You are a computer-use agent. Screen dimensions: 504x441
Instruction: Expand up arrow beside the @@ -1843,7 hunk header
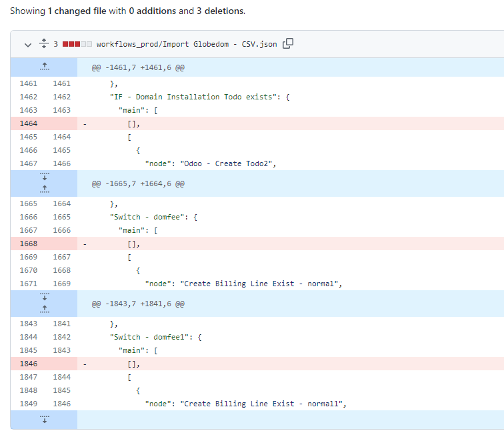(44, 309)
